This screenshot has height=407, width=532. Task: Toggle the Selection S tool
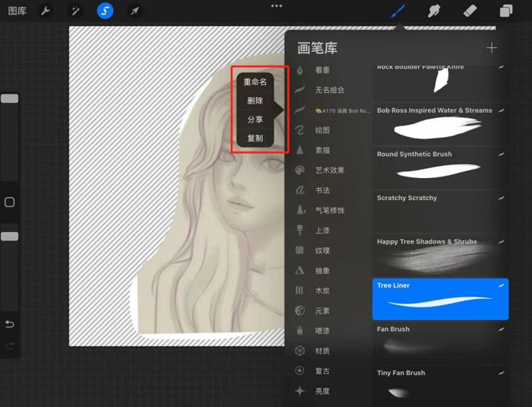tap(105, 11)
